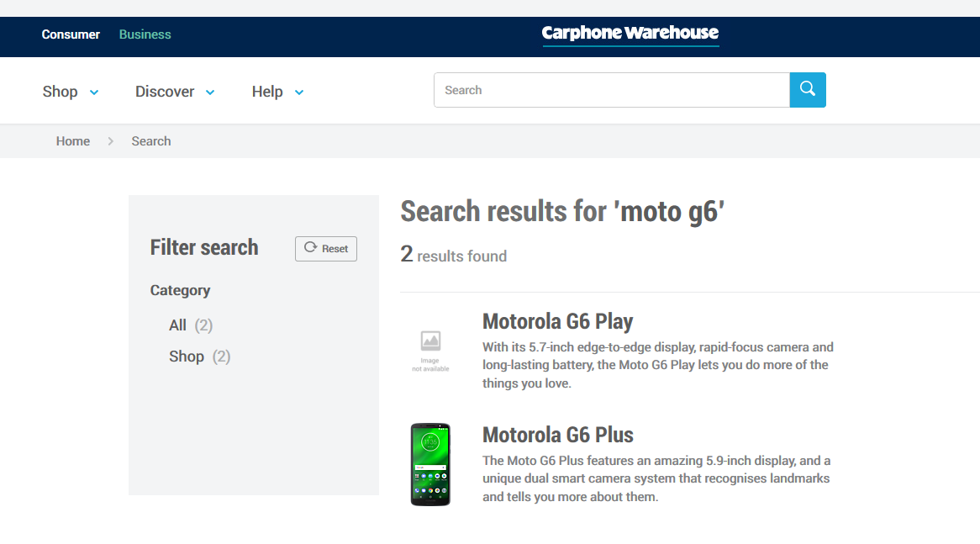Click the breadcrumb arrow separator after Home
Viewport: 980px width, 544px height.
click(111, 141)
